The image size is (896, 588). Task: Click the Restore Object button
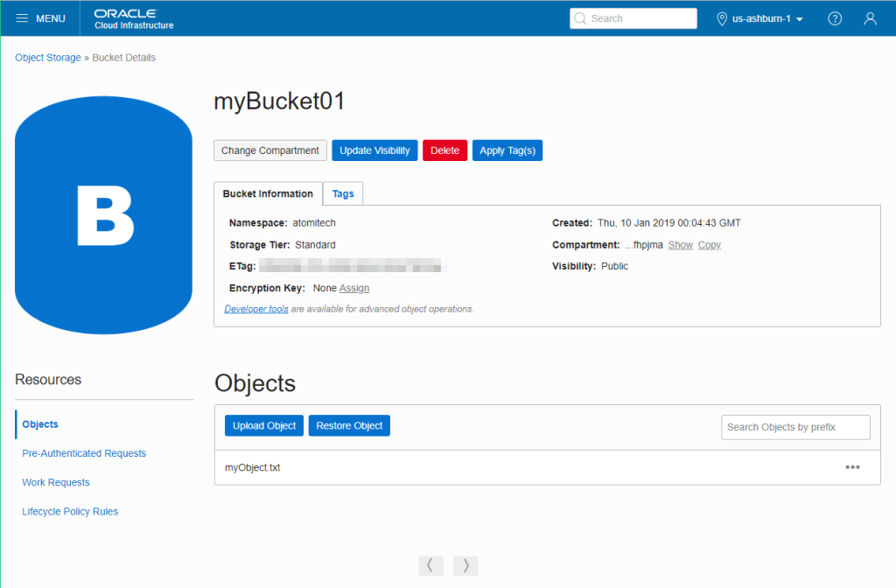pos(349,426)
